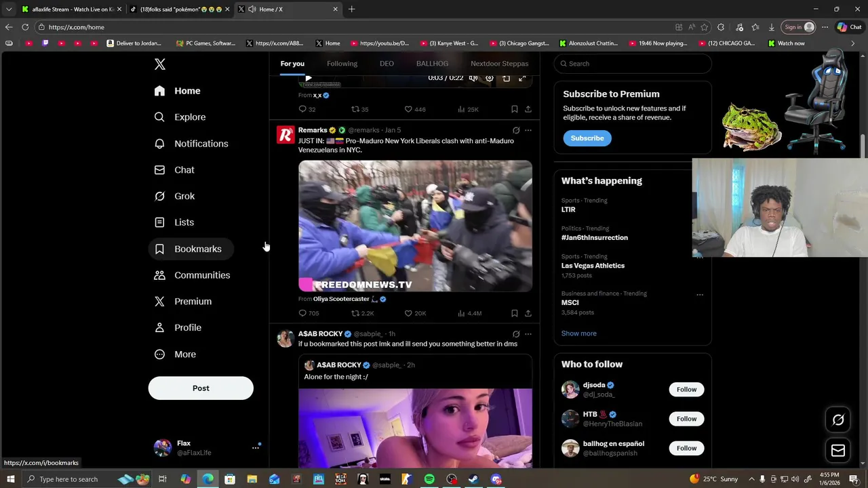
Task: Switch to the BALLHOG tab
Action: (432, 64)
